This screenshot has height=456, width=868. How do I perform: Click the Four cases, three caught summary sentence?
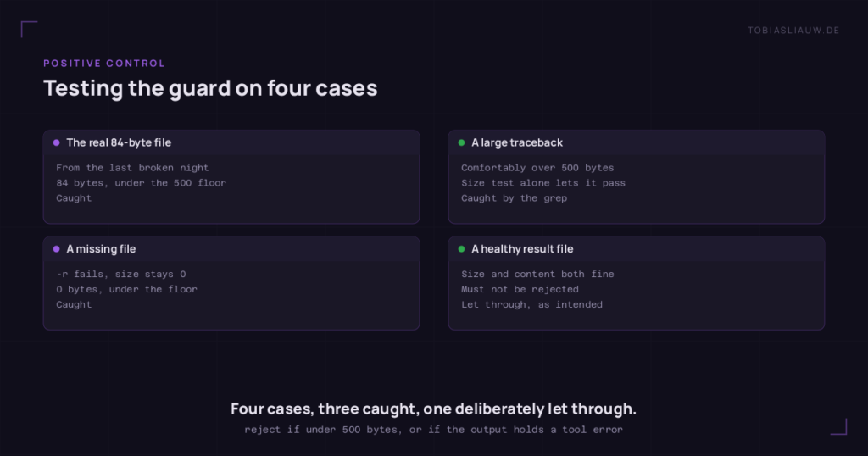(433, 409)
